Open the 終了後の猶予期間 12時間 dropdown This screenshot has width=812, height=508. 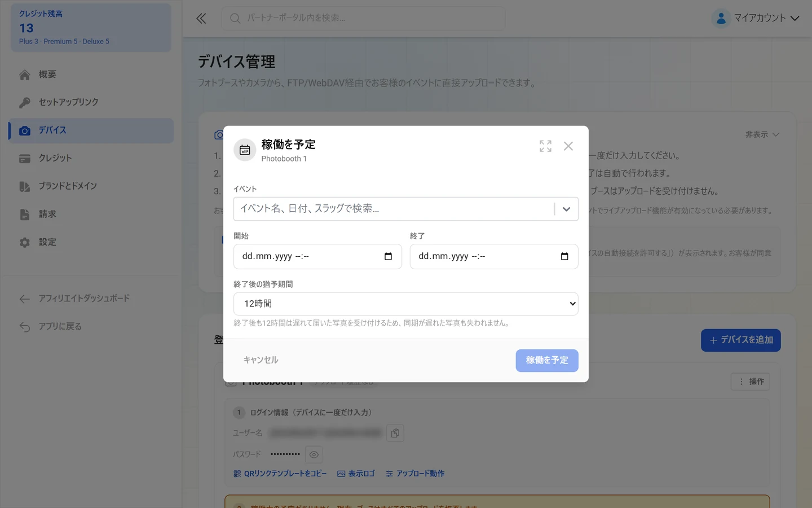pyautogui.click(x=406, y=304)
